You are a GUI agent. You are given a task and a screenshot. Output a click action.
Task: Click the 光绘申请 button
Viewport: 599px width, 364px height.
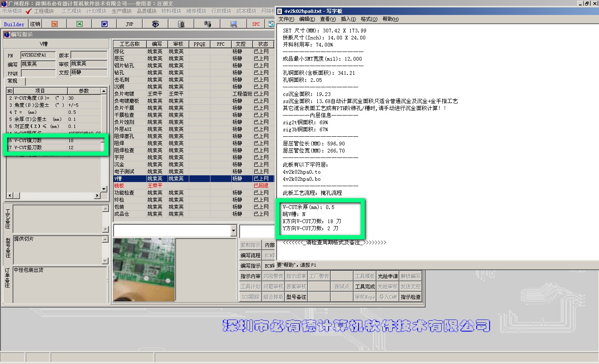point(388,276)
